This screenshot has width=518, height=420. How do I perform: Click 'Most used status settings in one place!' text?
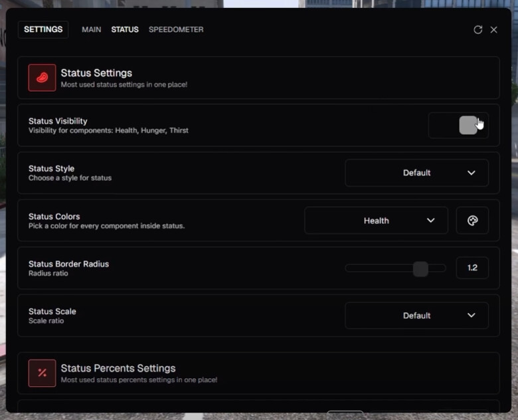tap(124, 84)
